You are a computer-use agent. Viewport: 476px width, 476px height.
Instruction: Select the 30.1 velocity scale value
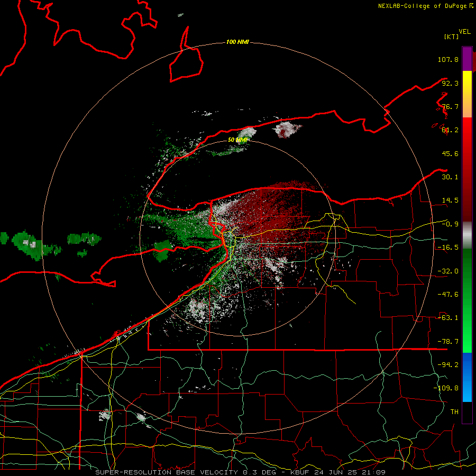tap(450, 177)
